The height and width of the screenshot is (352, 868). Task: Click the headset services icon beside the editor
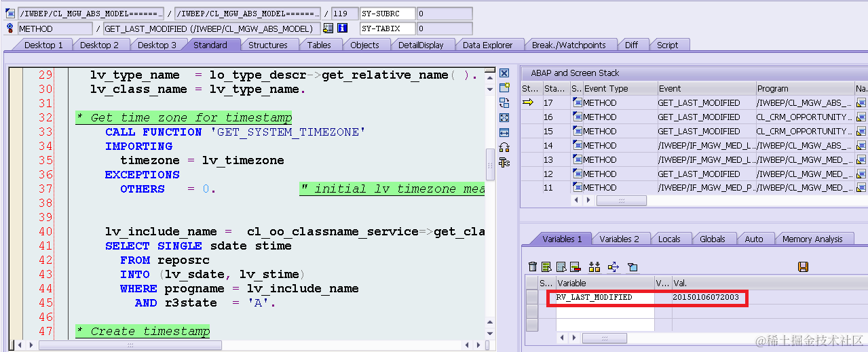pyautogui.click(x=504, y=147)
